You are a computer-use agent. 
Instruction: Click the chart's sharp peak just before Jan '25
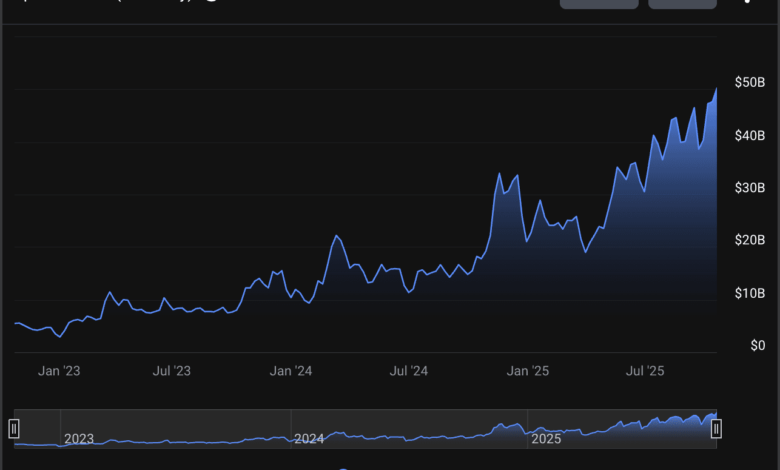499,174
